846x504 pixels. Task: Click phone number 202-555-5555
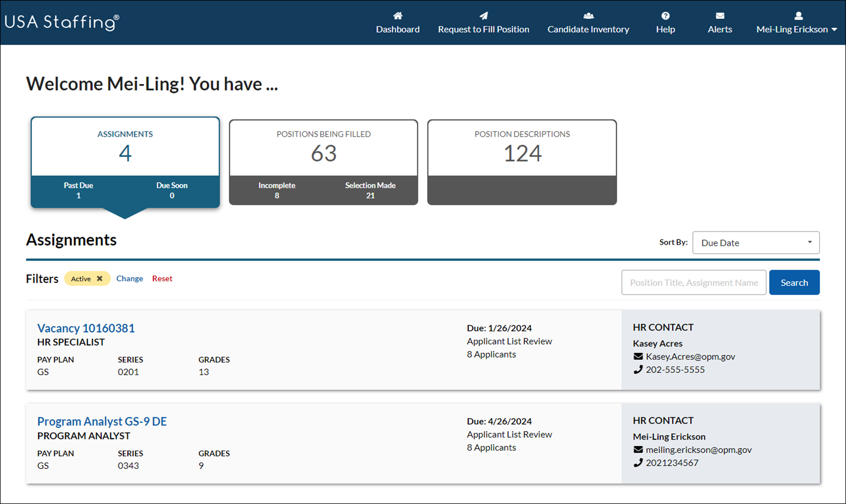675,369
